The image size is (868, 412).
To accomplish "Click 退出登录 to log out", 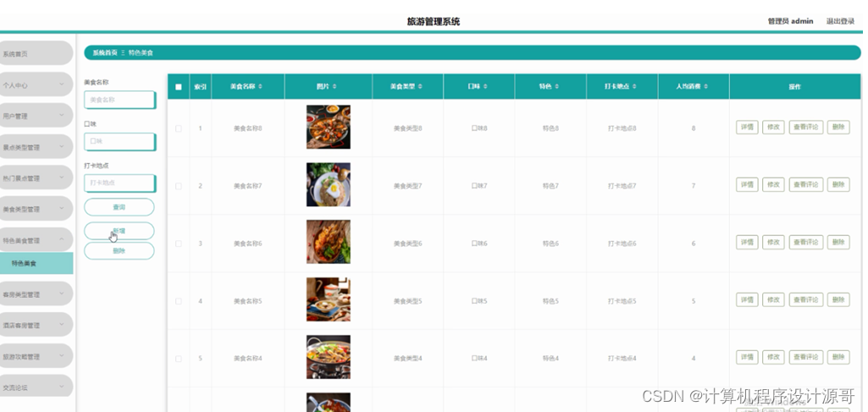I will coord(840,21).
